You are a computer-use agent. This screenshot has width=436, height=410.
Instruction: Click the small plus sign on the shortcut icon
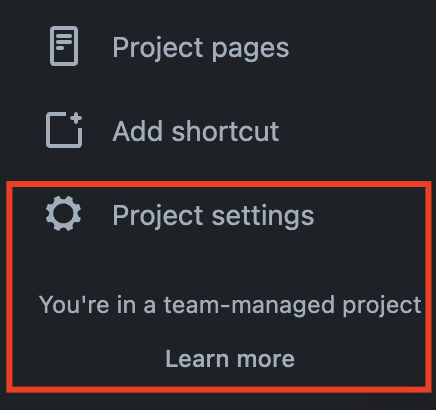coord(76,118)
